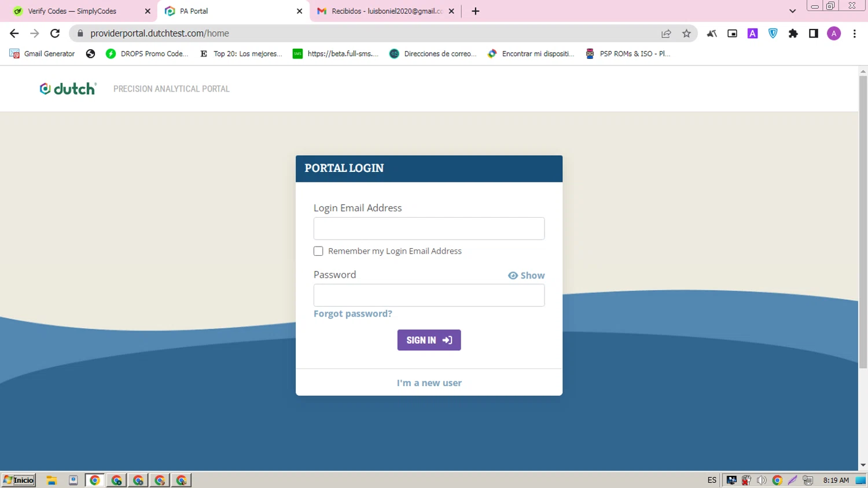Focus the Password input field

(429, 295)
